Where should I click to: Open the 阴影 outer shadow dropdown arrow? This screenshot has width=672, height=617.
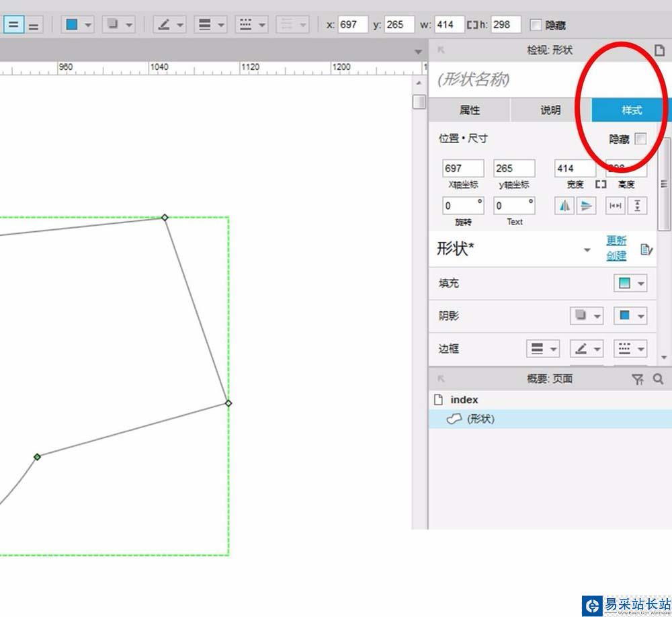point(597,317)
